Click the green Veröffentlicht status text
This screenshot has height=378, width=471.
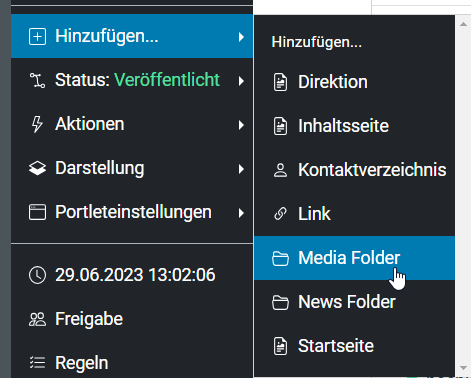pos(167,80)
